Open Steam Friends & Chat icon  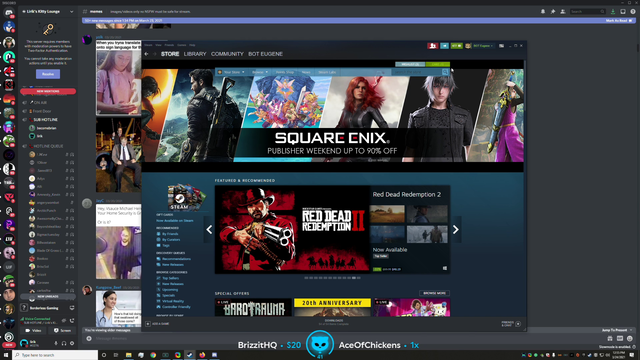(518, 324)
